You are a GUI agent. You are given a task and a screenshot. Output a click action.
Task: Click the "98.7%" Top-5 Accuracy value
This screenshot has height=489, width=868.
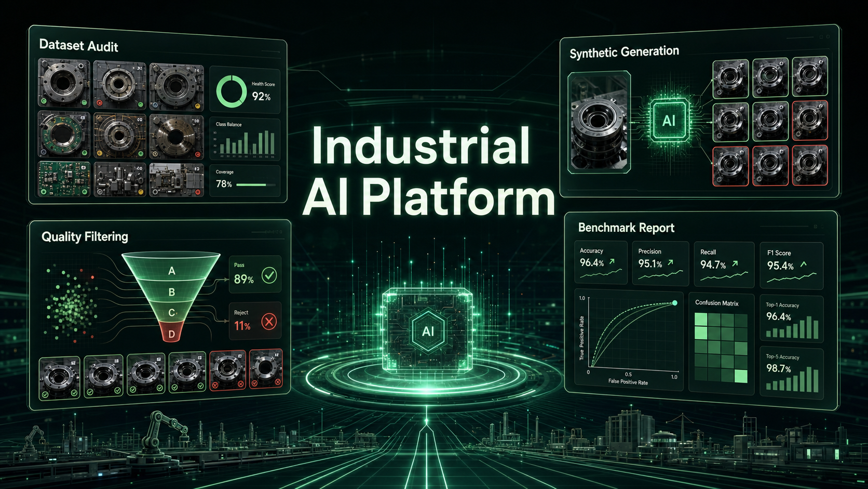pos(779,368)
